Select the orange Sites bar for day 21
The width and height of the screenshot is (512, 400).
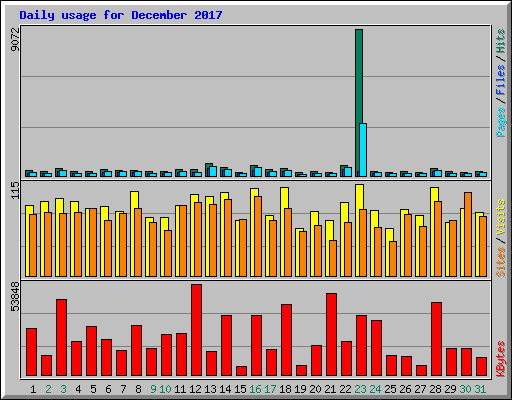coord(333,258)
